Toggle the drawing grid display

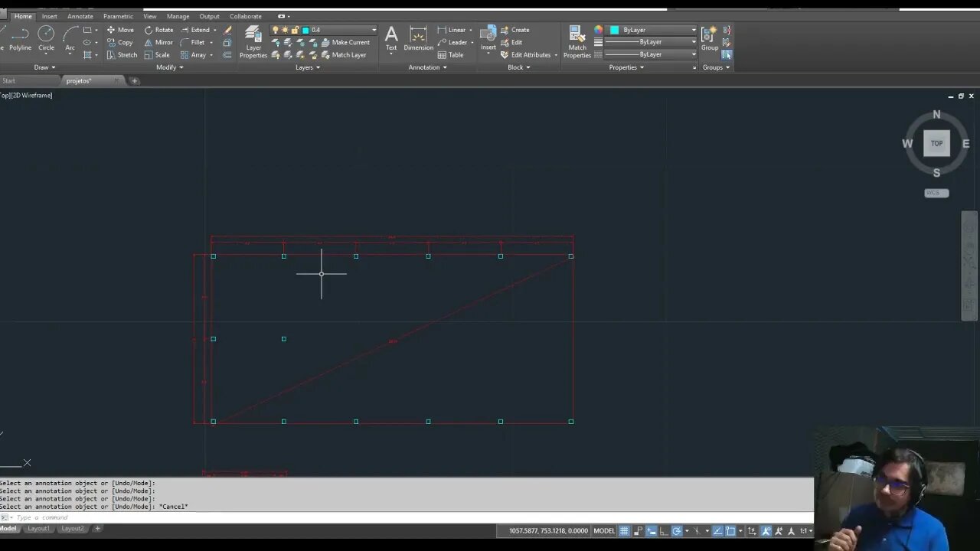pyautogui.click(x=624, y=531)
